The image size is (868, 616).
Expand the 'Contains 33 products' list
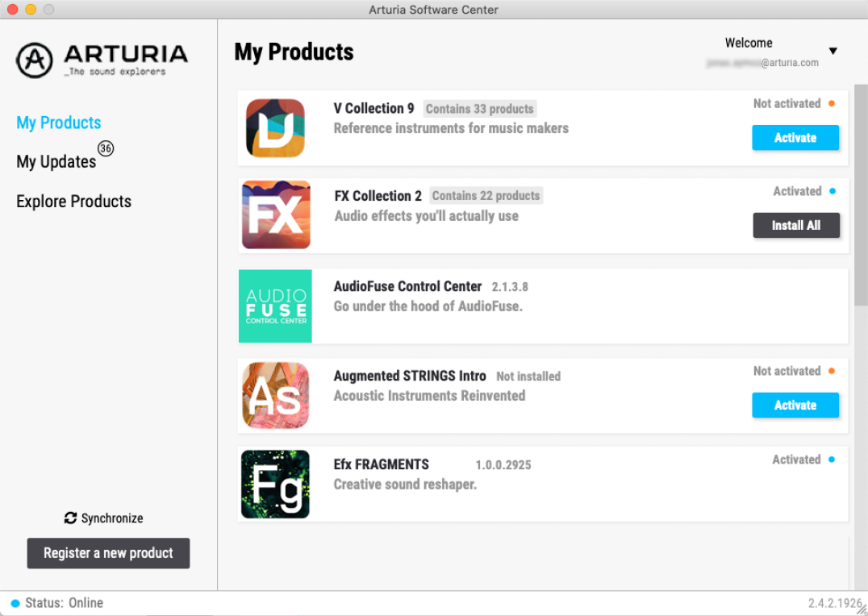(x=479, y=109)
